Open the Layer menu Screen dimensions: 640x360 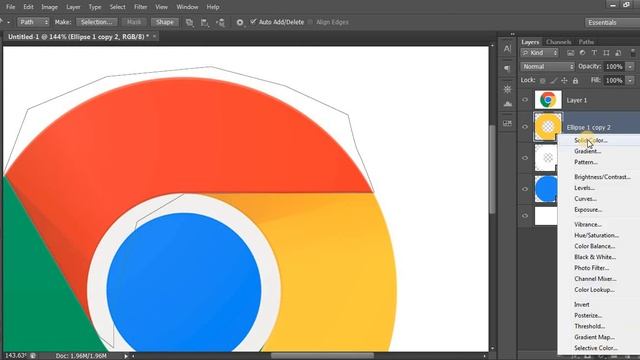point(73,7)
